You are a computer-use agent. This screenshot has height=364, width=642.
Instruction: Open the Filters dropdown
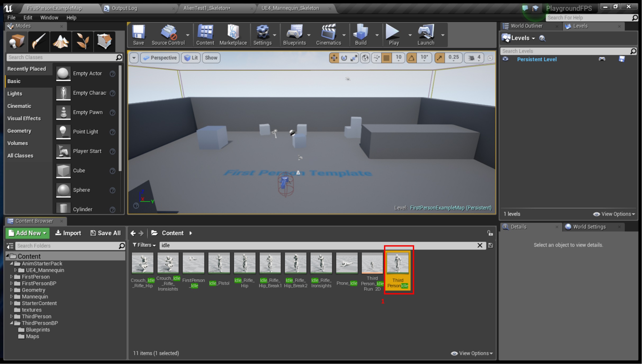click(x=144, y=245)
